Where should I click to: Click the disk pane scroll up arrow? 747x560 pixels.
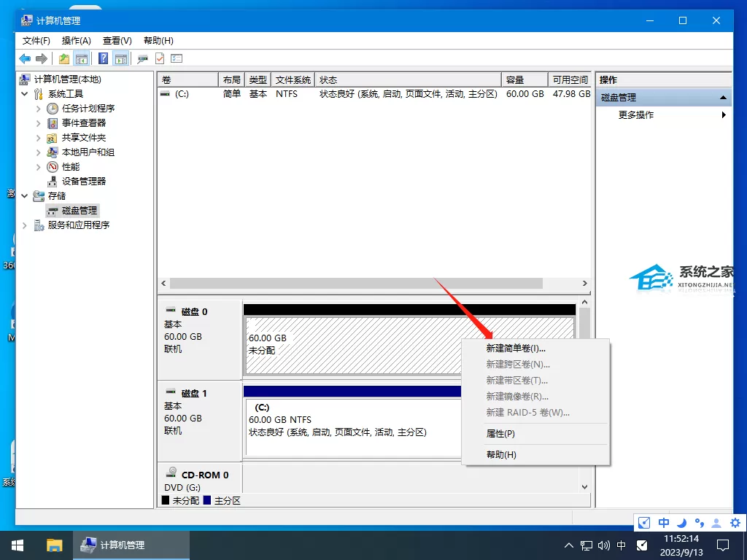584,303
